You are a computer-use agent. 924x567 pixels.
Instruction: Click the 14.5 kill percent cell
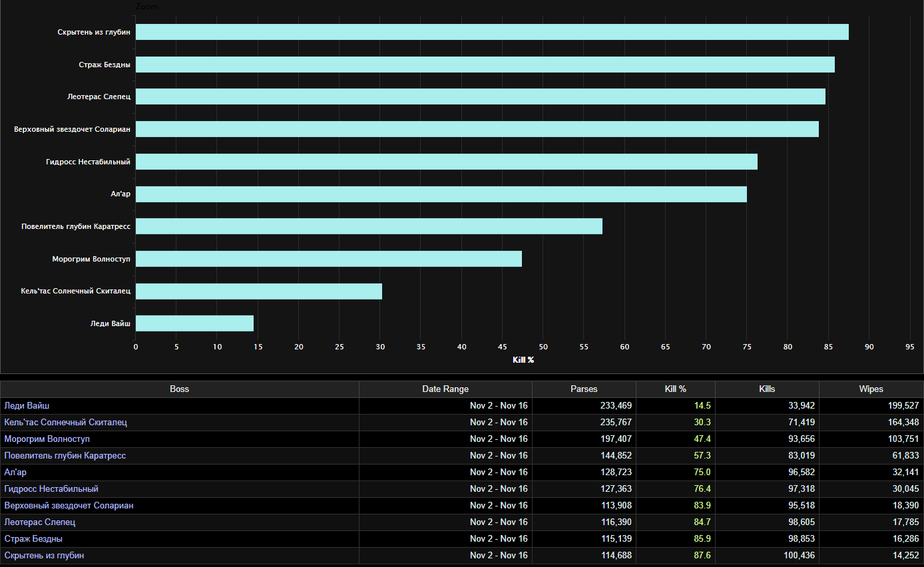[676, 405]
